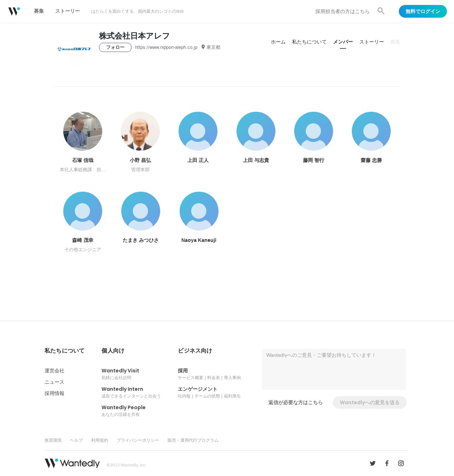Open 販売・運用代行プログラム footer link
The height and width of the screenshot is (476, 454).
point(193,440)
